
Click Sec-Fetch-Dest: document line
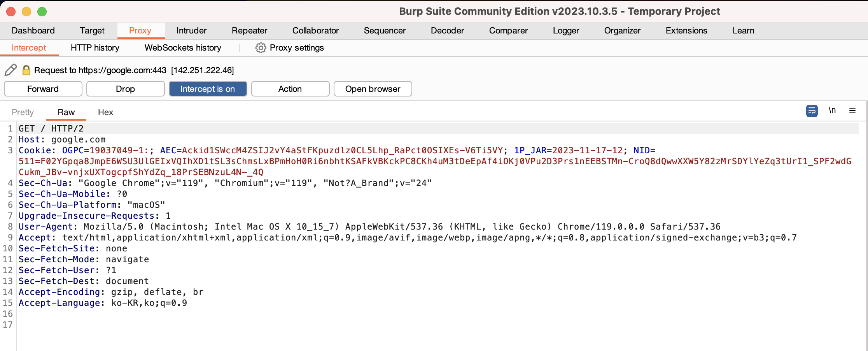click(84, 281)
